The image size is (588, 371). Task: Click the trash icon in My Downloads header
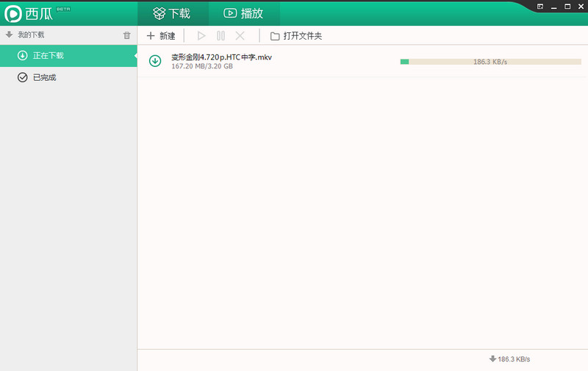click(x=126, y=35)
